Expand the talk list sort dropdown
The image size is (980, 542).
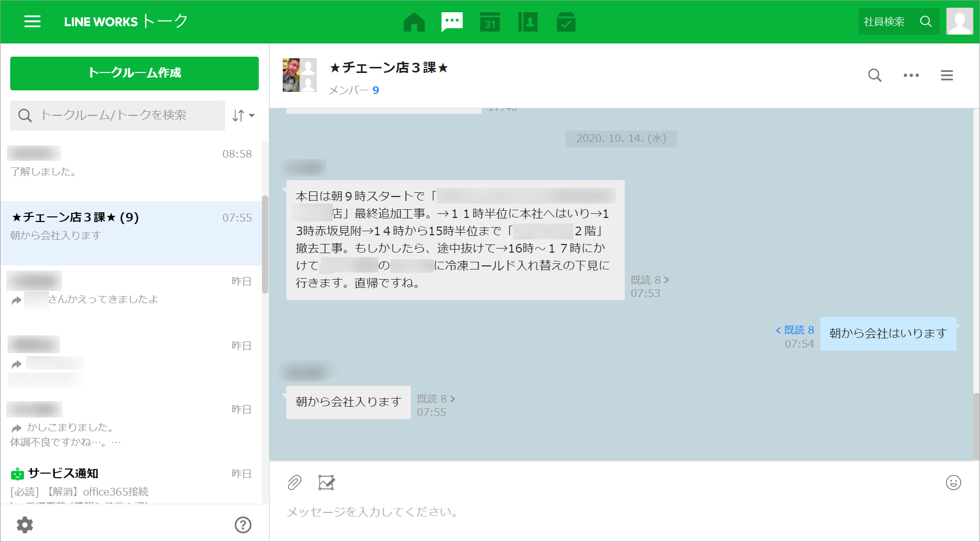click(243, 116)
